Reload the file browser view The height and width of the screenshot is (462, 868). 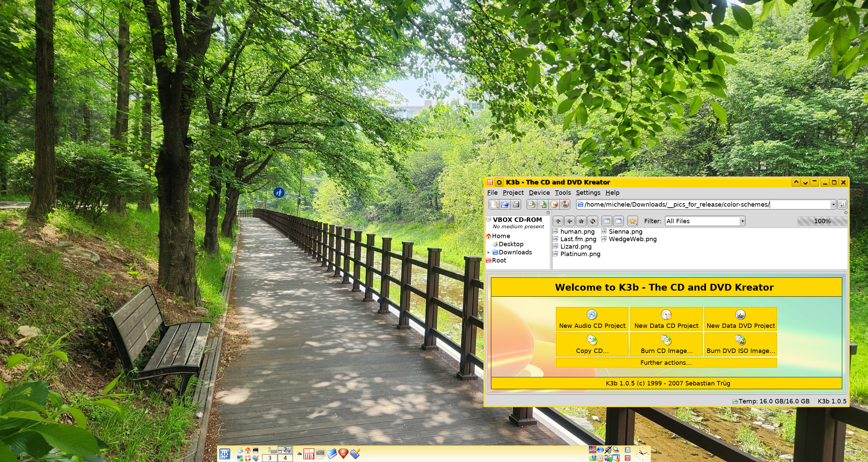593,221
